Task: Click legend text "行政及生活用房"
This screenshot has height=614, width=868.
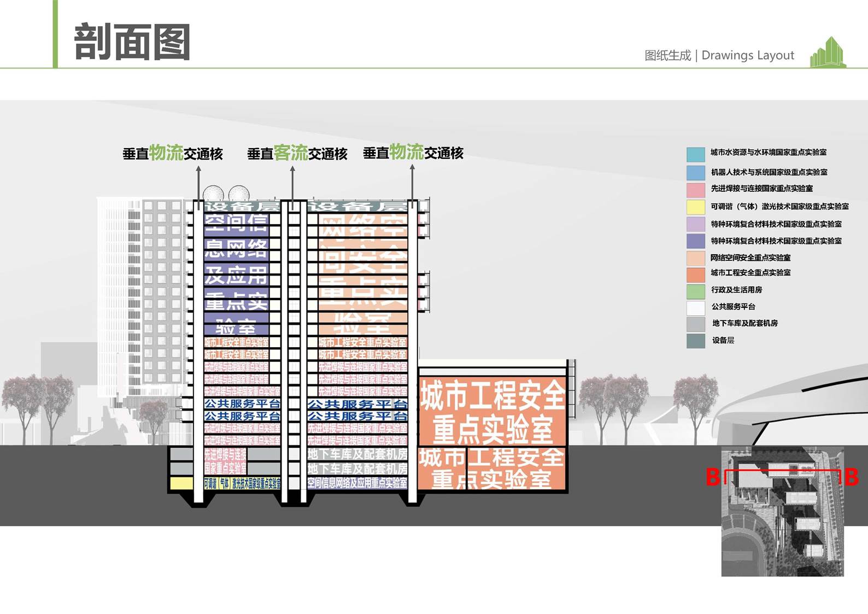Action: (736, 290)
